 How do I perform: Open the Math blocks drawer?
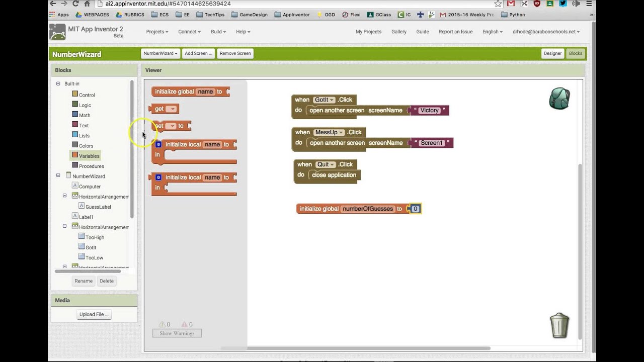(x=81, y=115)
